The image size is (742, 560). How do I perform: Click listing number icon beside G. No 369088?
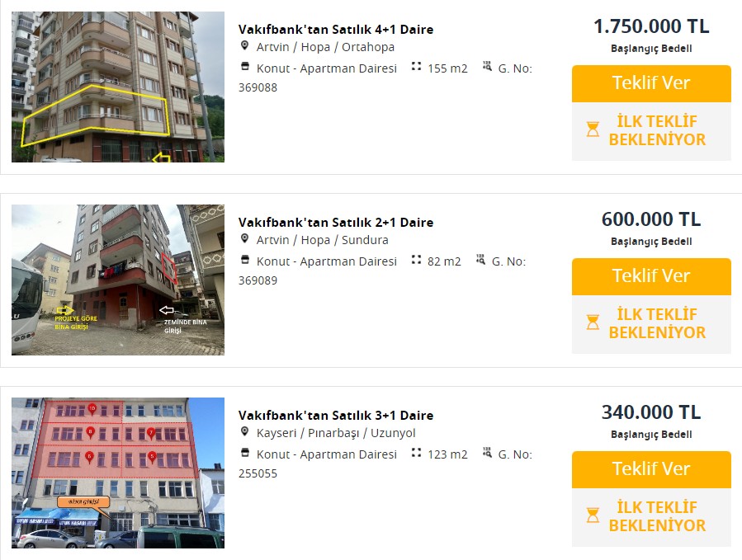(x=487, y=67)
